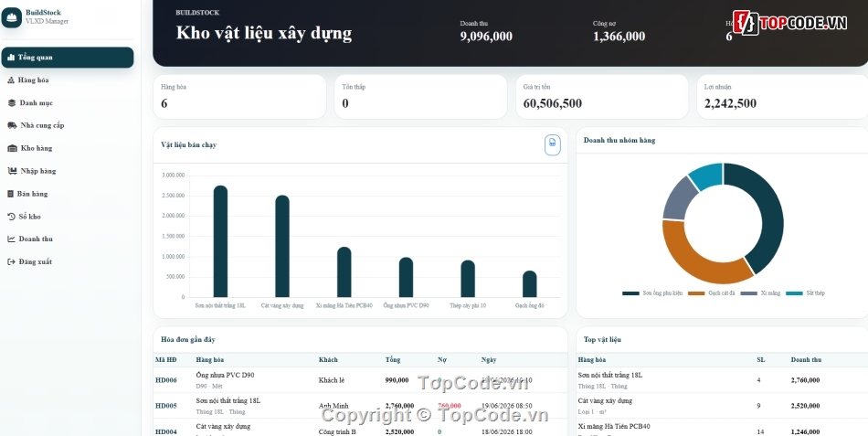This screenshot has width=868, height=436.
Task: Click the Ống nhựa PVC D90 bar
Action: 406,278
